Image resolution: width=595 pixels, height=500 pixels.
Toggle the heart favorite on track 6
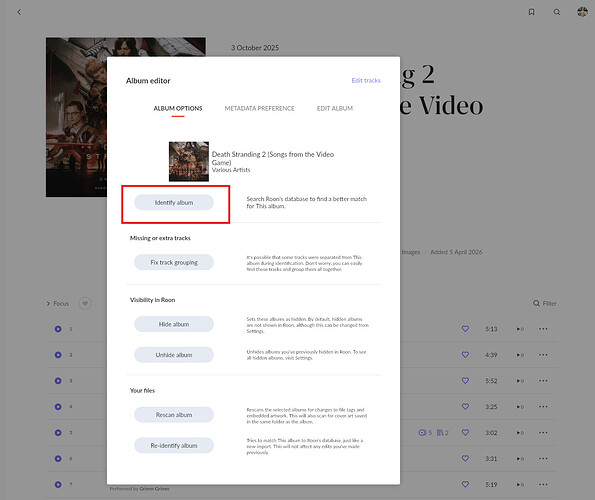tap(465, 458)
